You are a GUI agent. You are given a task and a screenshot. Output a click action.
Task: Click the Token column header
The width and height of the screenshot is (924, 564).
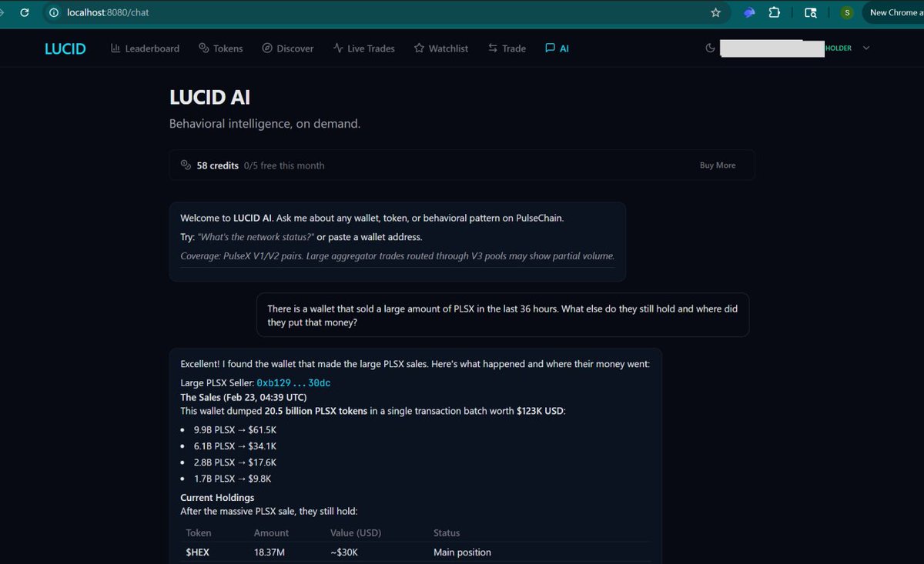click(x=199, y=532)
